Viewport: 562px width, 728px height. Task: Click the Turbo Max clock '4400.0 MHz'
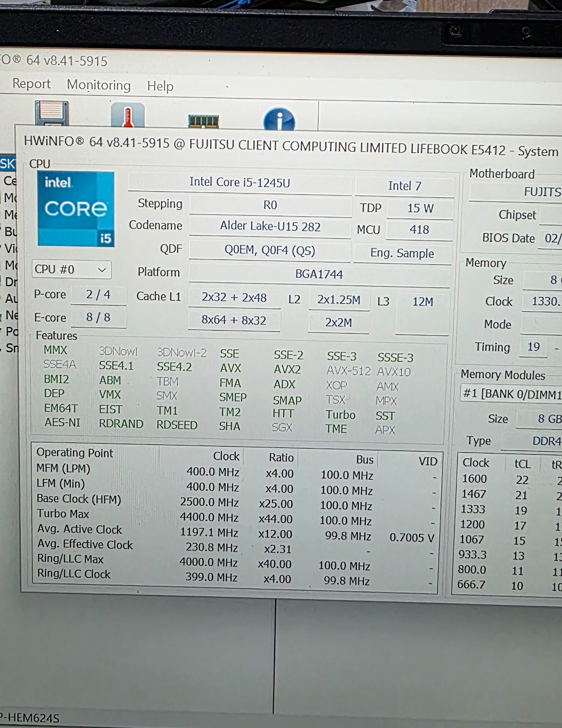(x=209, y=517)
